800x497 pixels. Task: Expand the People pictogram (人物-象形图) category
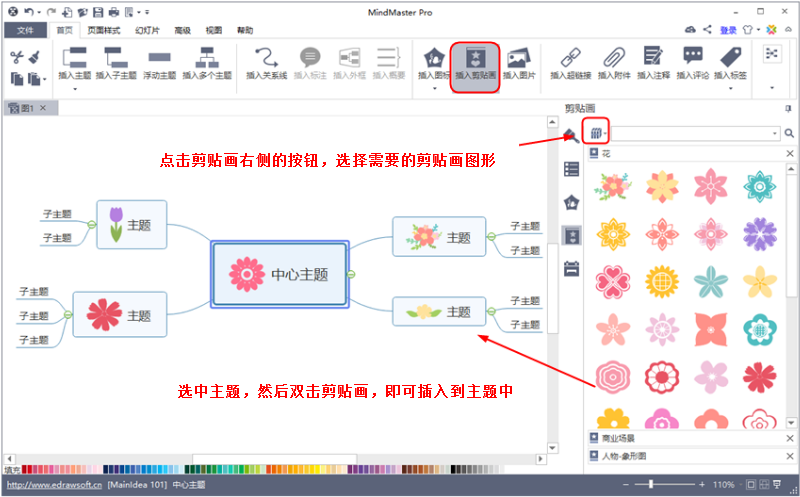click(686, 456)
